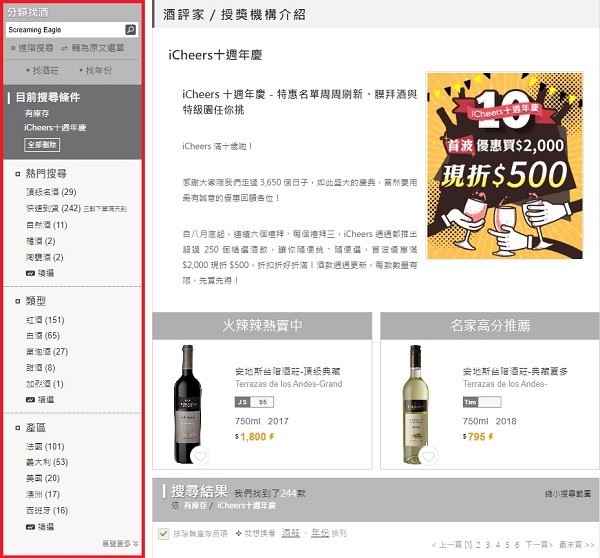600x558 pixels.
Task: Filter by 紅酒 (151)
Action: (x=45, y=320)
